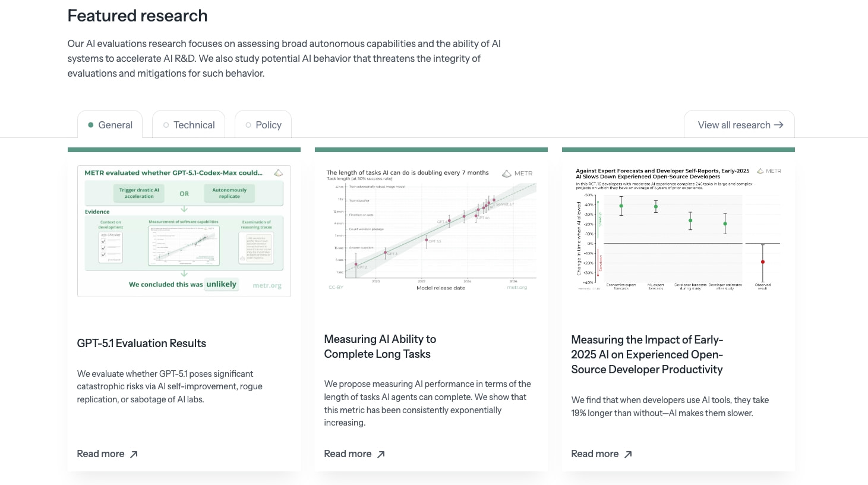The height and width of the screenshot is (485, 868).
Task: Click arrow icon beside Developer Productivity Read more
Action: [628, 454]
